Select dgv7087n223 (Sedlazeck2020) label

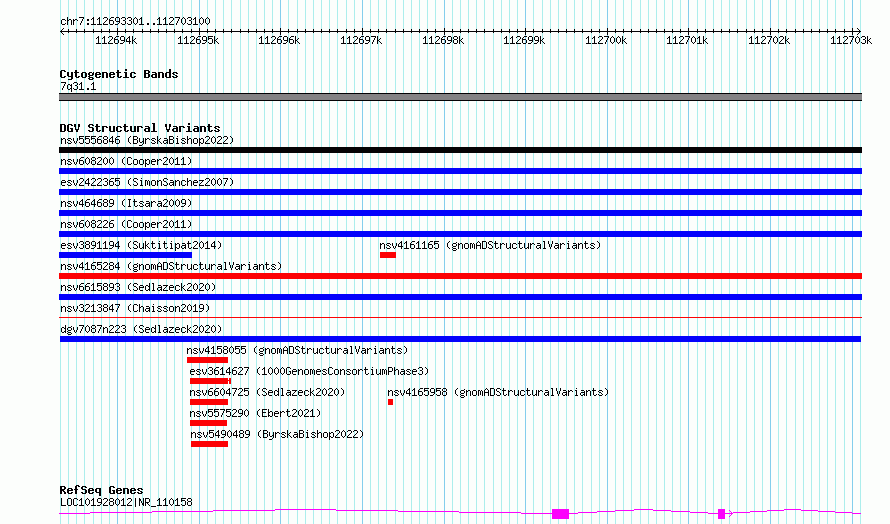click(141, 329)
